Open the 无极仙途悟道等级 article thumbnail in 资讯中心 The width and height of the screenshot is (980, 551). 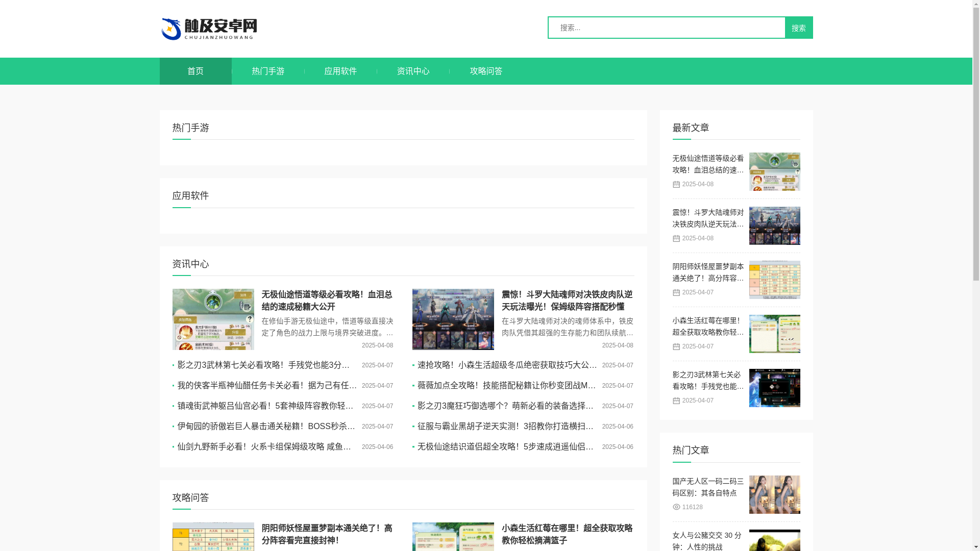(x=213, y=319)
